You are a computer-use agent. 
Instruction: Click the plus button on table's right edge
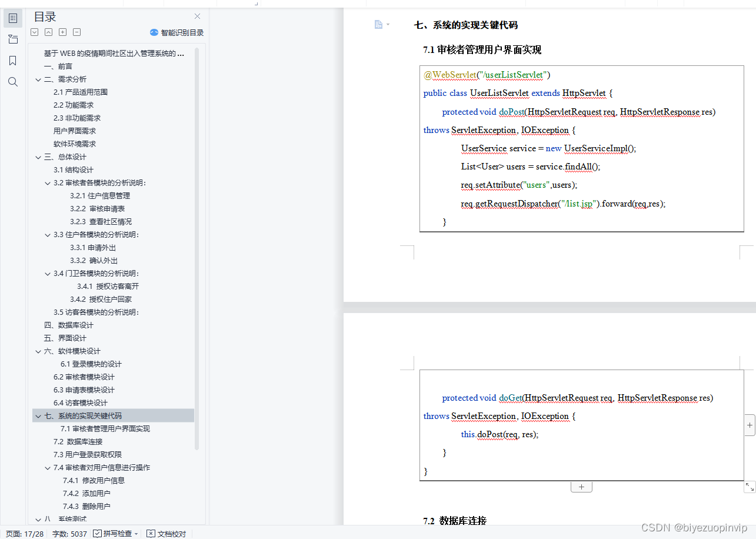tap(750, 424)
